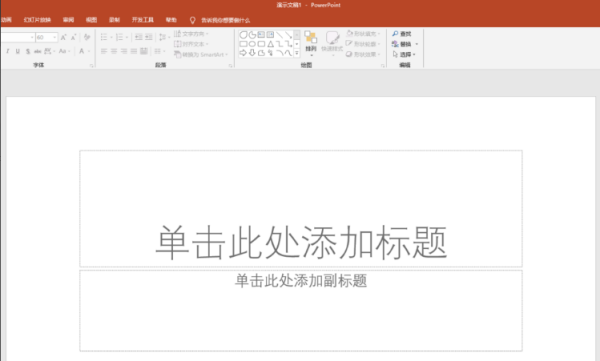
Task: Select the down arrow shape
Action: tap(252, 53)
